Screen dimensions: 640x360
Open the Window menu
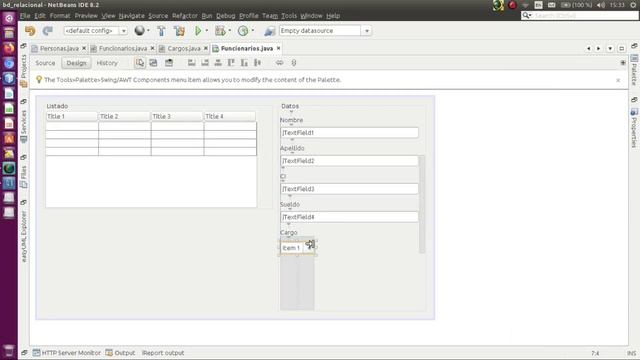tap(311, 16)
